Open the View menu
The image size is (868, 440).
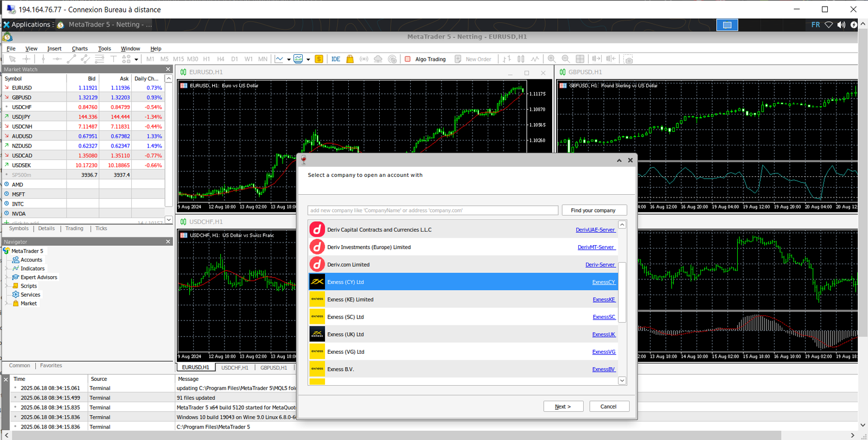click(x=31, y=49)
